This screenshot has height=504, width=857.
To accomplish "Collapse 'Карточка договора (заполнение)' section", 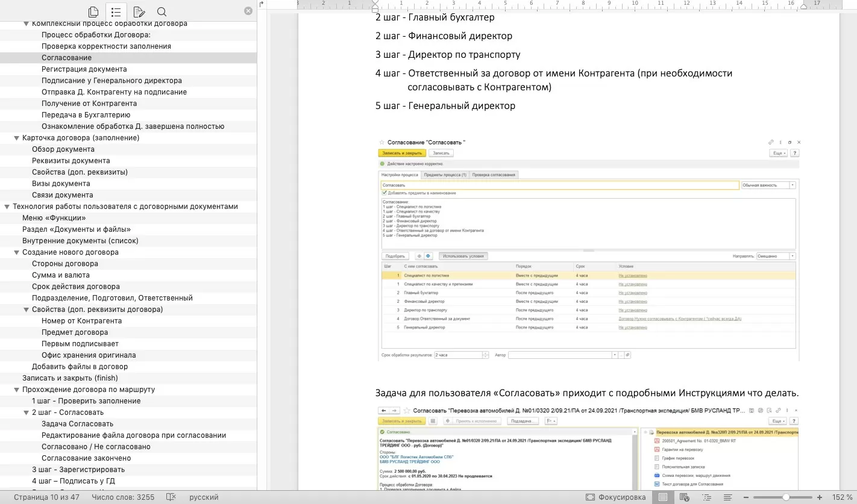I will pyautogui.click(x=16, y=138).
